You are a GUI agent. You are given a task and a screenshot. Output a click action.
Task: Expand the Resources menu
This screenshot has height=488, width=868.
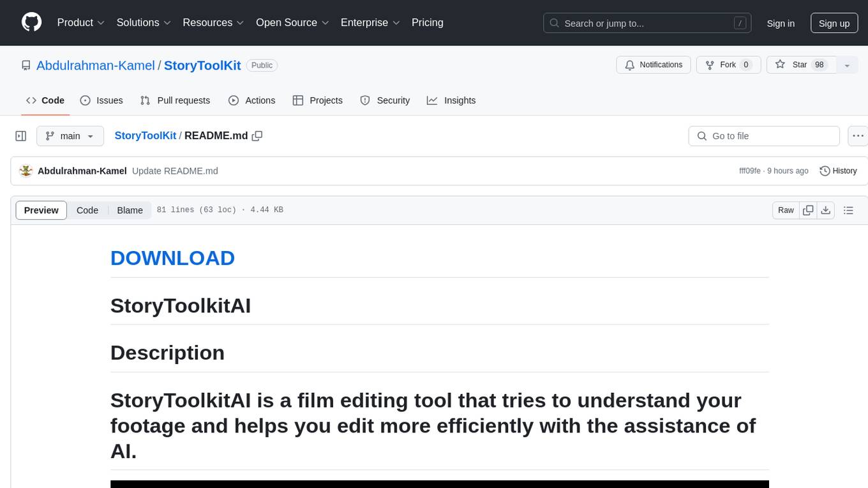click(213, 22)
